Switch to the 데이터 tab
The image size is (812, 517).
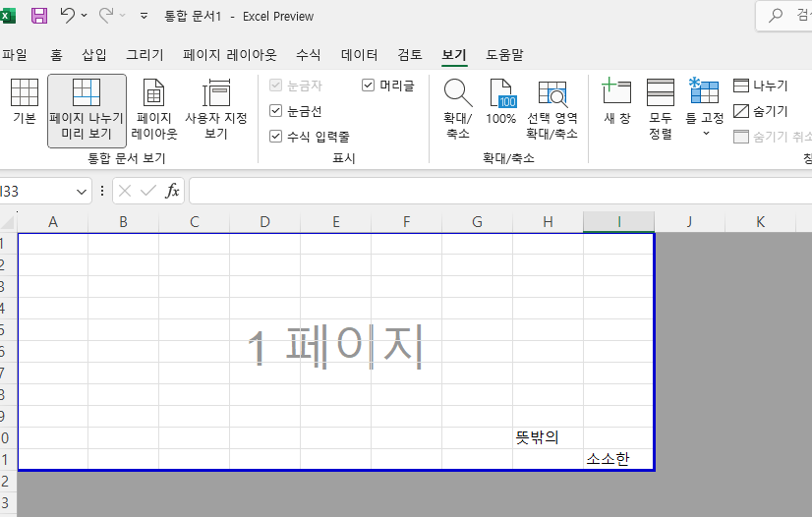[x=360, y=54]
